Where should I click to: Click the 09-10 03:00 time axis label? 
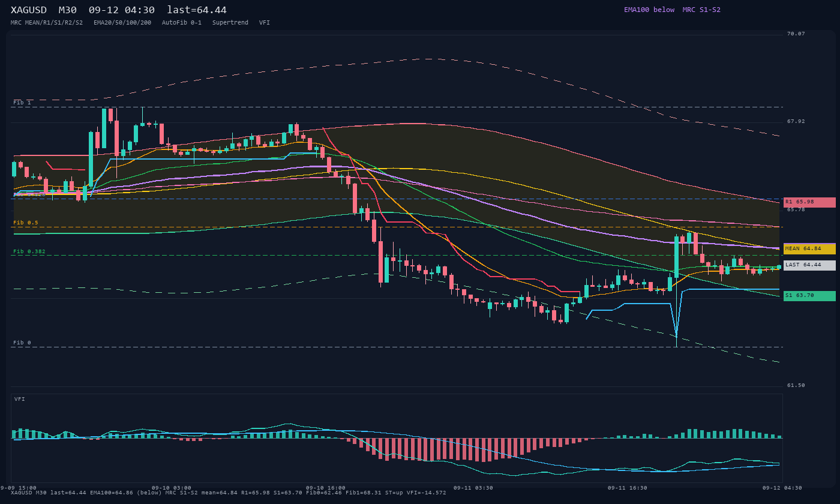[x=172, y=488]
